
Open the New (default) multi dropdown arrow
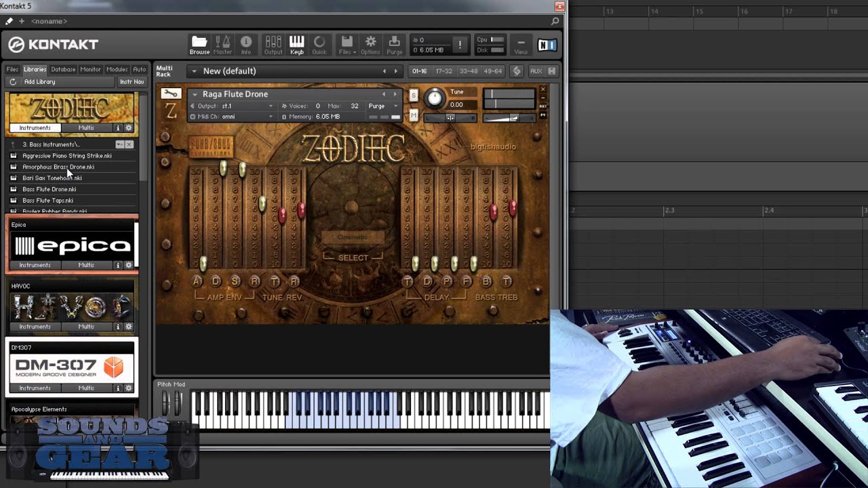tap(194, 71)
